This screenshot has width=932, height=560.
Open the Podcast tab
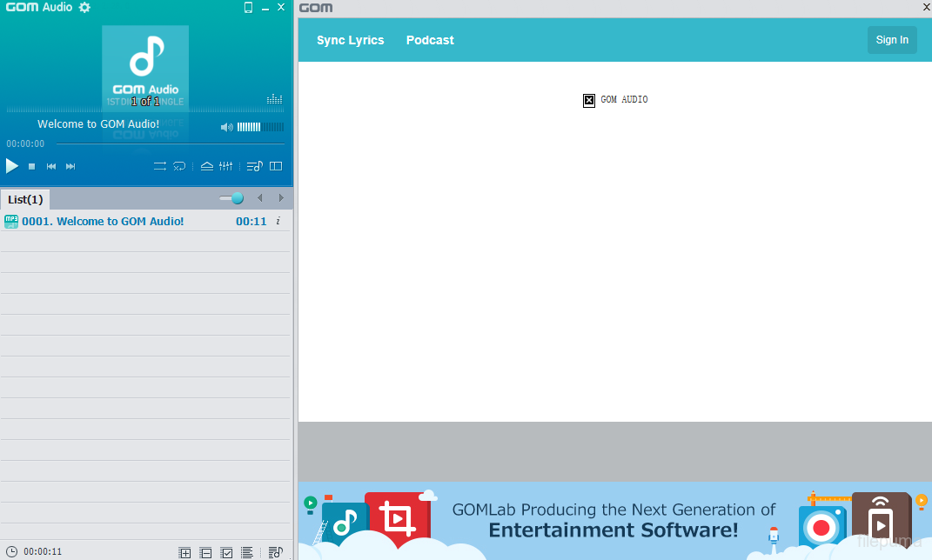[430, 40]
